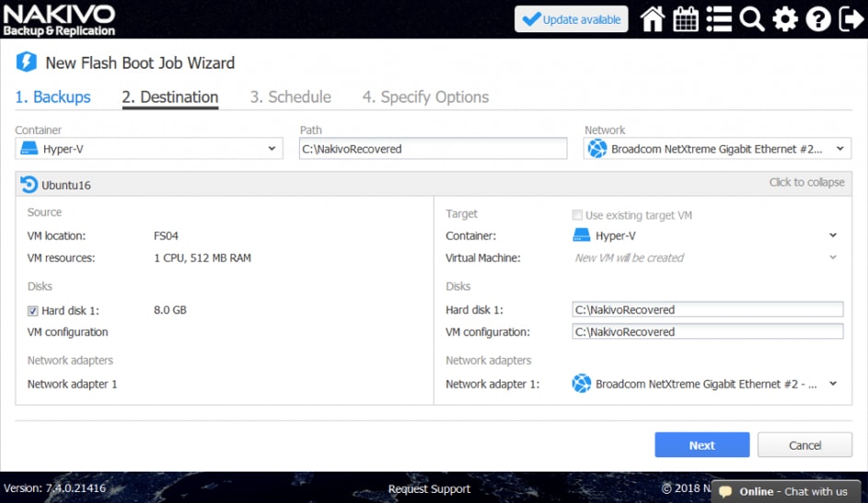Screen dimensions: 868x503
Task: Open the Target Container dropdown
Action: click(705, 236)
